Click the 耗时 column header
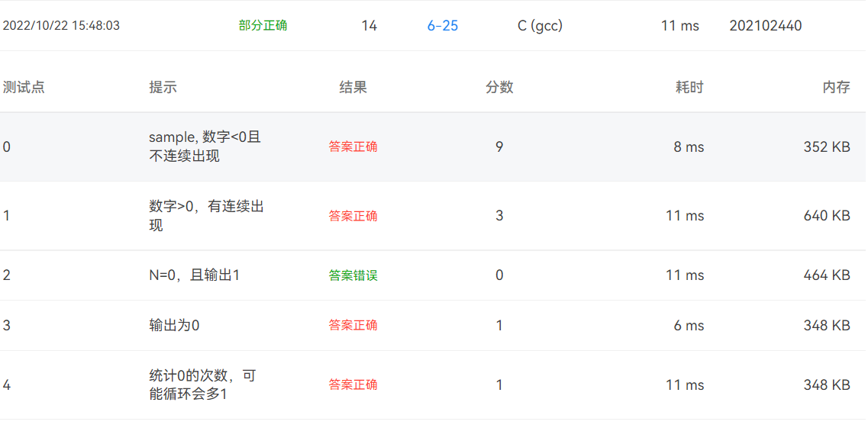This screenshot has width=868, height=428. point(689,88)
